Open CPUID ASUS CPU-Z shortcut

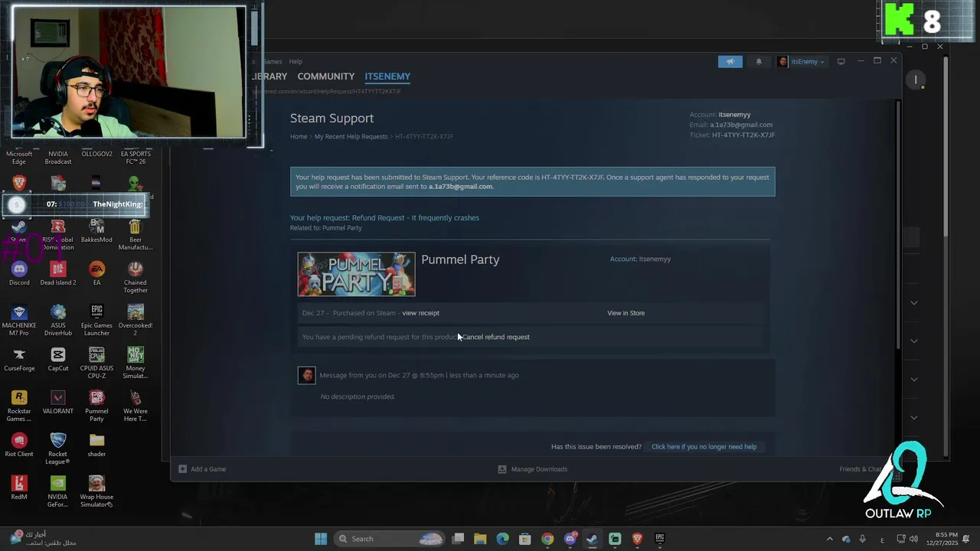click(96, 363)
